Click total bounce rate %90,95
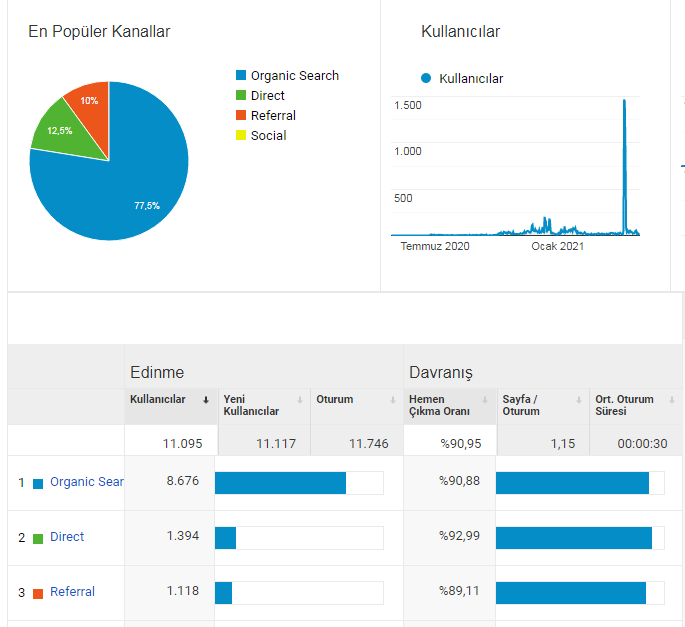Viewport: 685px width, 627px height. click(461, 444)
